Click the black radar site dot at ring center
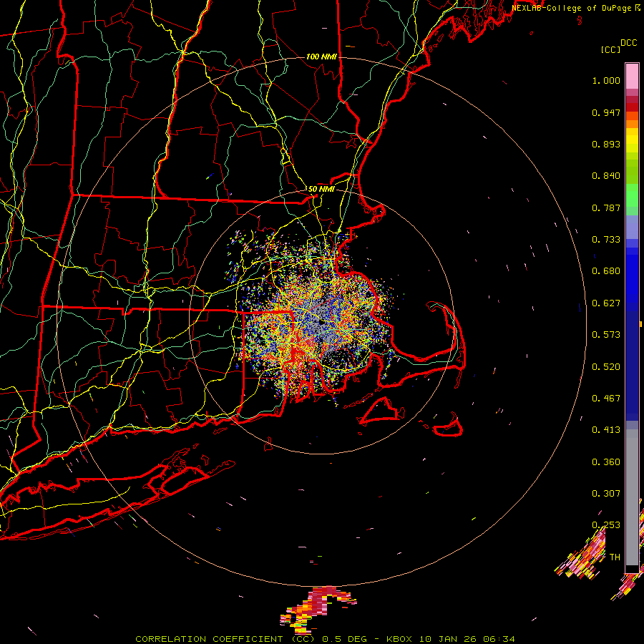 click(321, 323)
